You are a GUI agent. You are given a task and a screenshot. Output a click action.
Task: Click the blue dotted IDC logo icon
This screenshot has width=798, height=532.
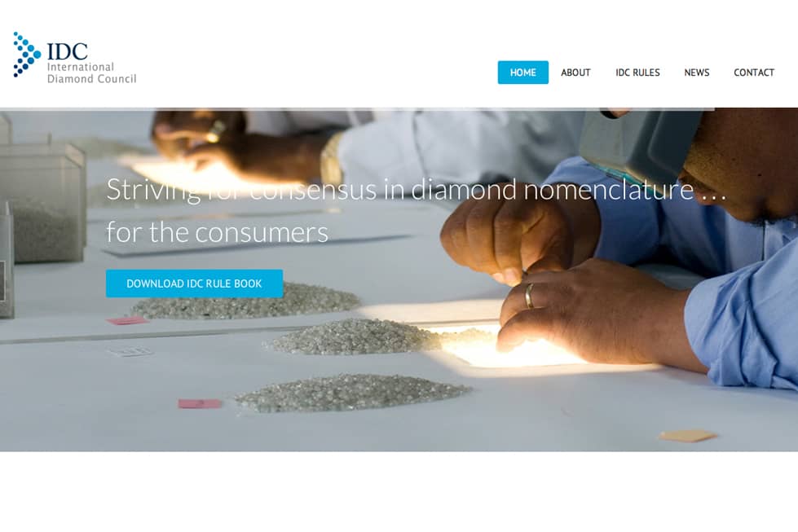point(26,55)
